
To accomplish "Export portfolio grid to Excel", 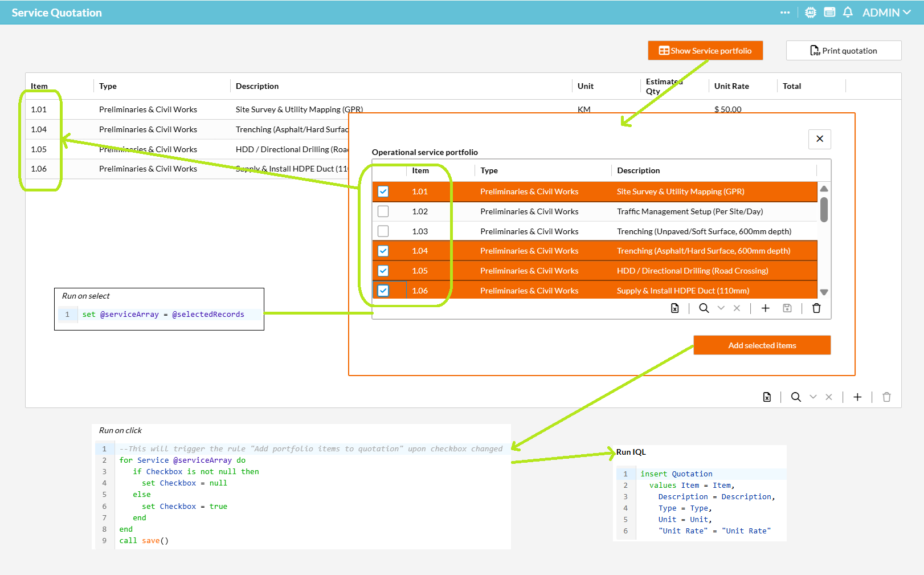I will click(x=675, y=308).
